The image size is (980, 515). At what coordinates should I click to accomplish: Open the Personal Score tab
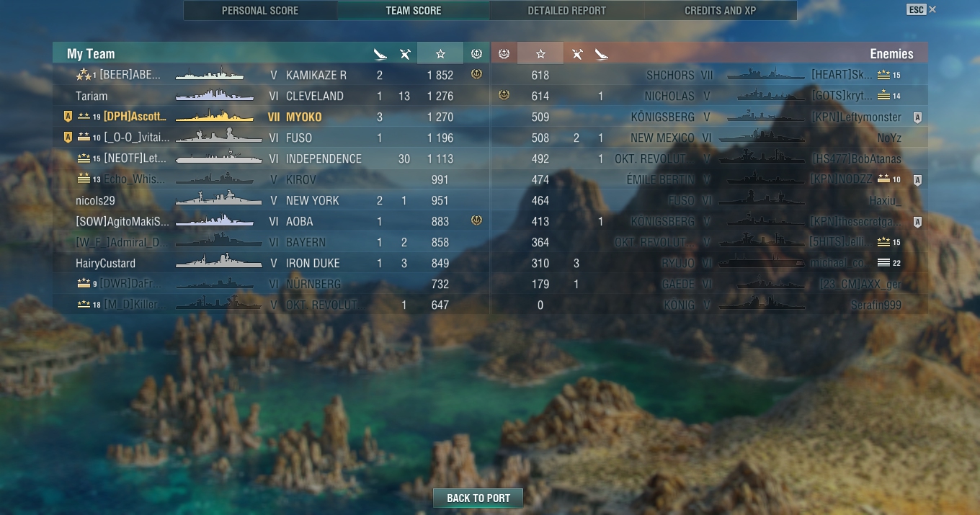pyautogui.click(x=260, y=11)
